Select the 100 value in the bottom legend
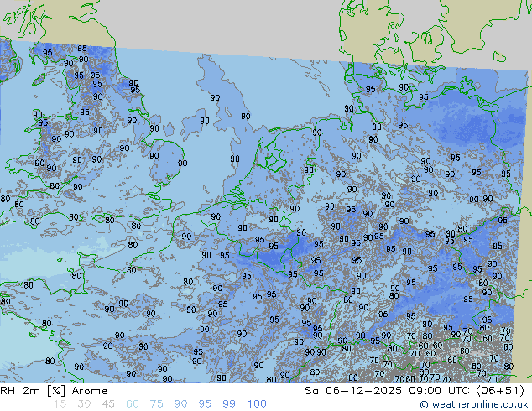 click(x=257, y=404)
